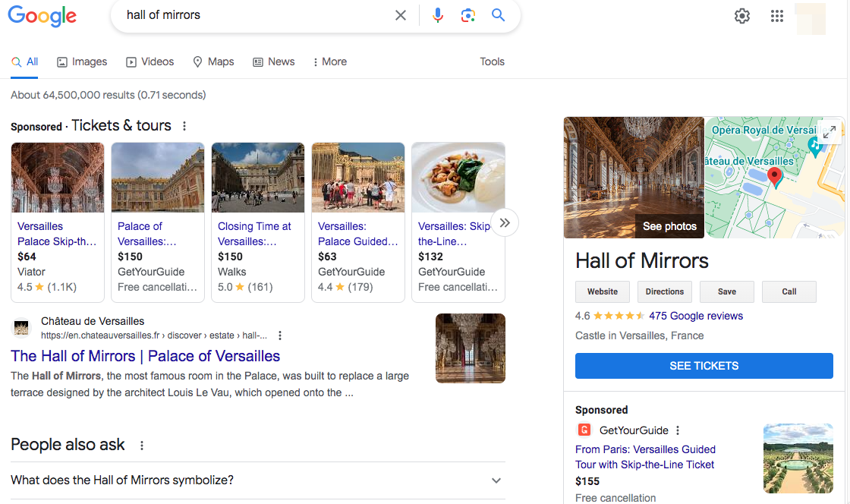Save Hall of Mirrors place
850x504 pixels.
[727, 291]
